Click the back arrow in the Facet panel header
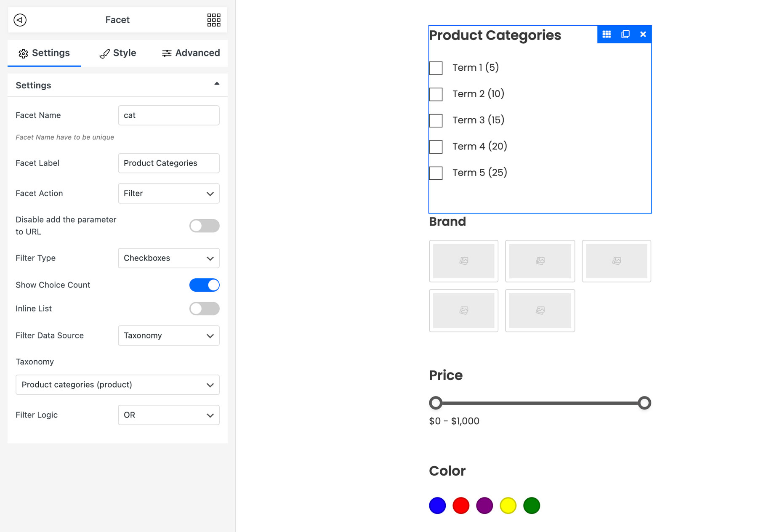Screen dimensions: 777x532 coord(19,20)
